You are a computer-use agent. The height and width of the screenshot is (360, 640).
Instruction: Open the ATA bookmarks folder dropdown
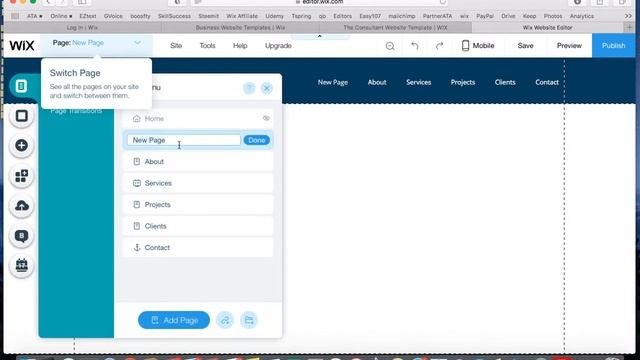pyautogui.click(x=35, y=16)
